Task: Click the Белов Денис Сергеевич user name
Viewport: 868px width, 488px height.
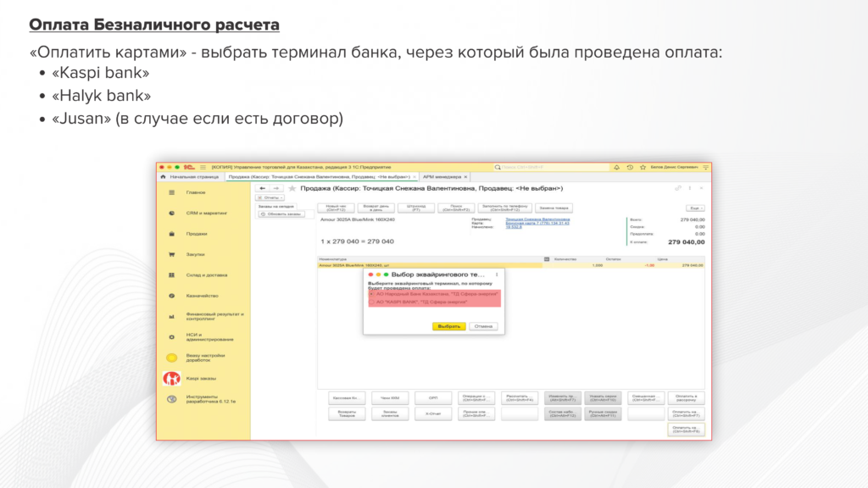Action: pyautogui.click(x=674, y=167)
